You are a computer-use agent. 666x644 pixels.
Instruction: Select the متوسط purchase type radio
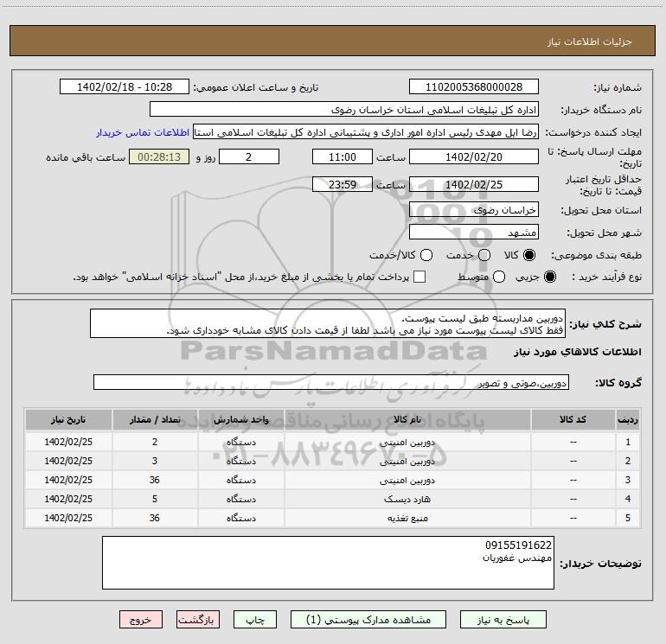(499, 277)
